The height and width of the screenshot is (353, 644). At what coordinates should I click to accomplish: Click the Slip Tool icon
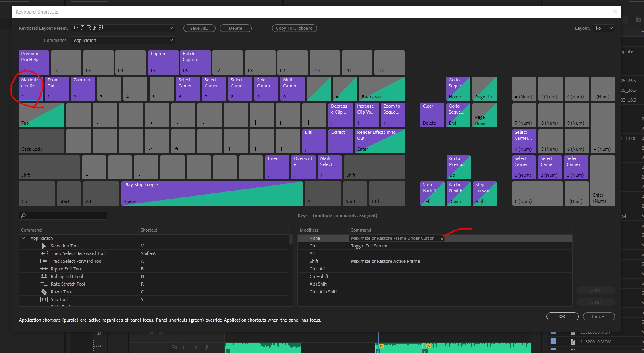pos(44,299)
